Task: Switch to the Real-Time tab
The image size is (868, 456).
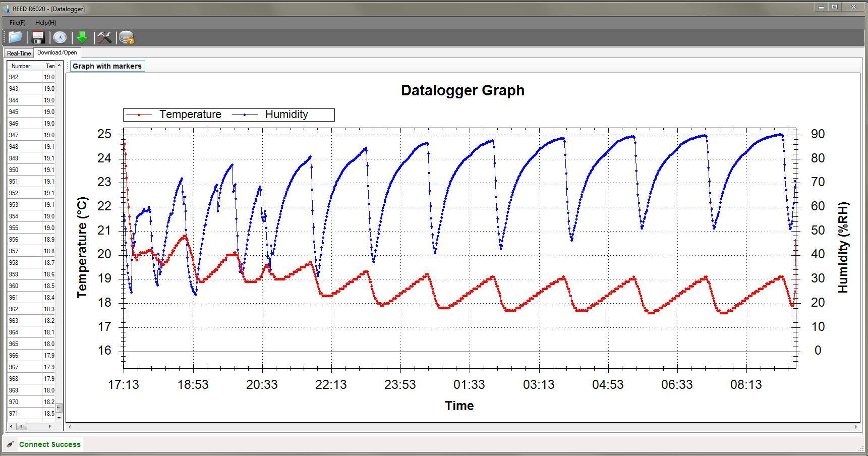Action: (19, 53)
